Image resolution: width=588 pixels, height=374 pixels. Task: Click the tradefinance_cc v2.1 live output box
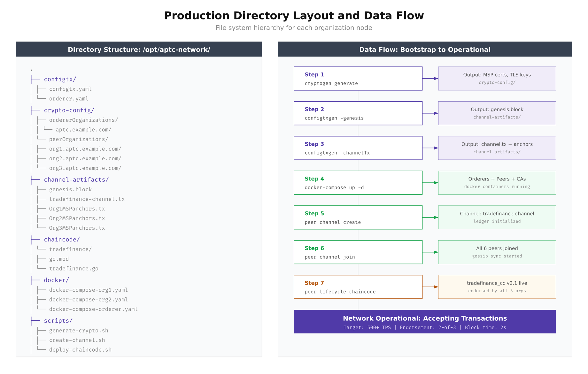497,286
